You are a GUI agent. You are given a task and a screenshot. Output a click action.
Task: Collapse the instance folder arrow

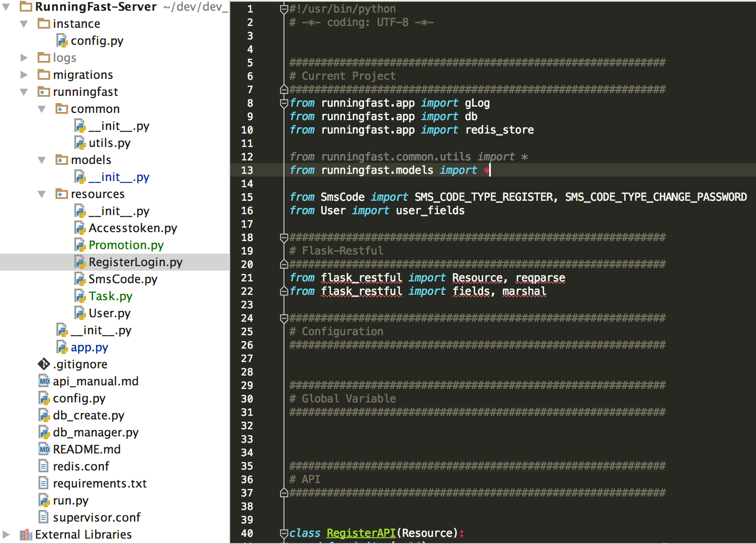pyautogui.click(x=24, y=24)
